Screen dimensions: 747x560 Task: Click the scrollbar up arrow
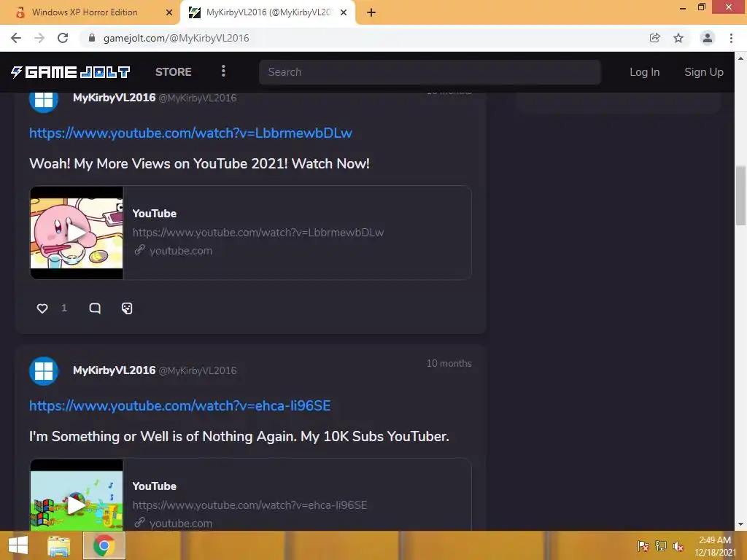click(740, 58)
